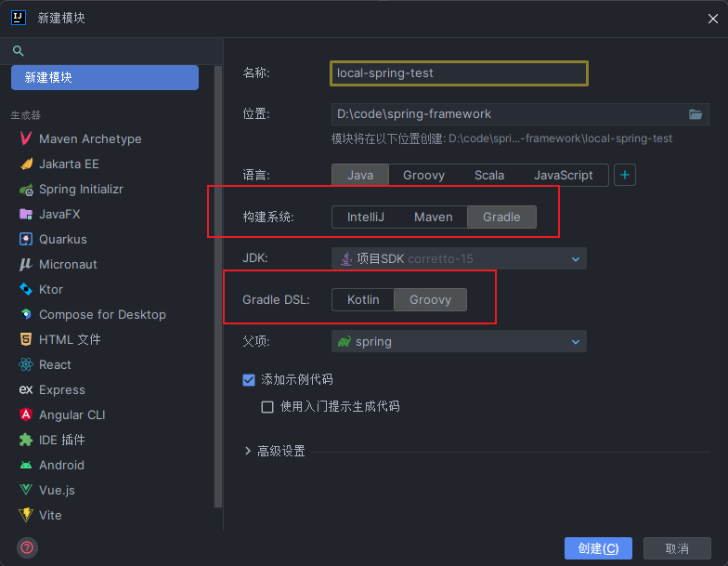Click the 取消 button
This screenshot has height=566, width=728.
pyautogui.click(x=677, y=548)
